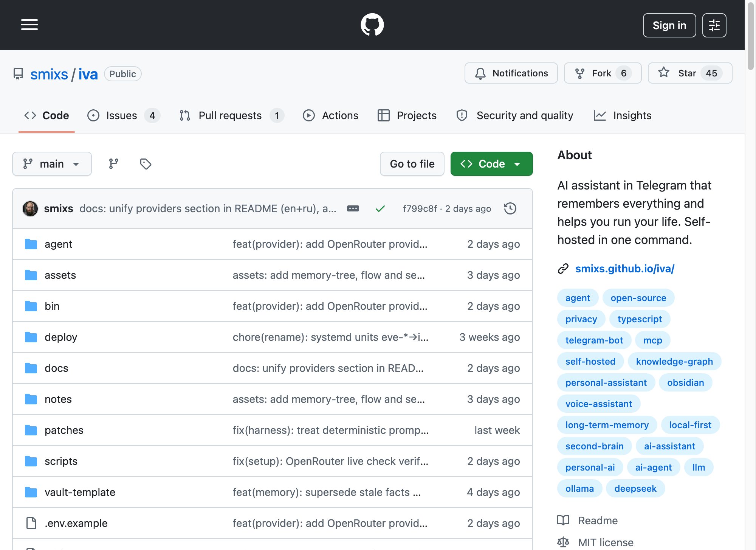The height and width of the screenshot is (550, 756).
Task: Click the Sign in button
Action: [669, 25]
